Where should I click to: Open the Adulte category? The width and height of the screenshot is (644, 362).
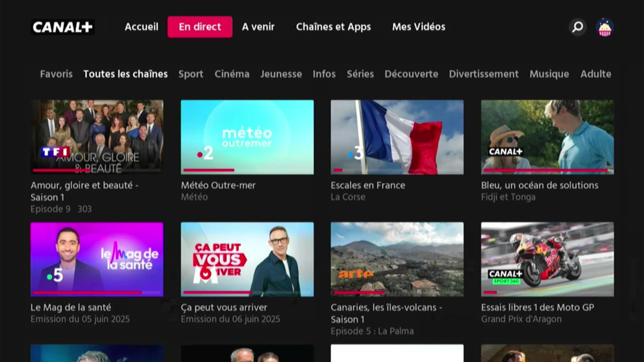tap(596, 74)
